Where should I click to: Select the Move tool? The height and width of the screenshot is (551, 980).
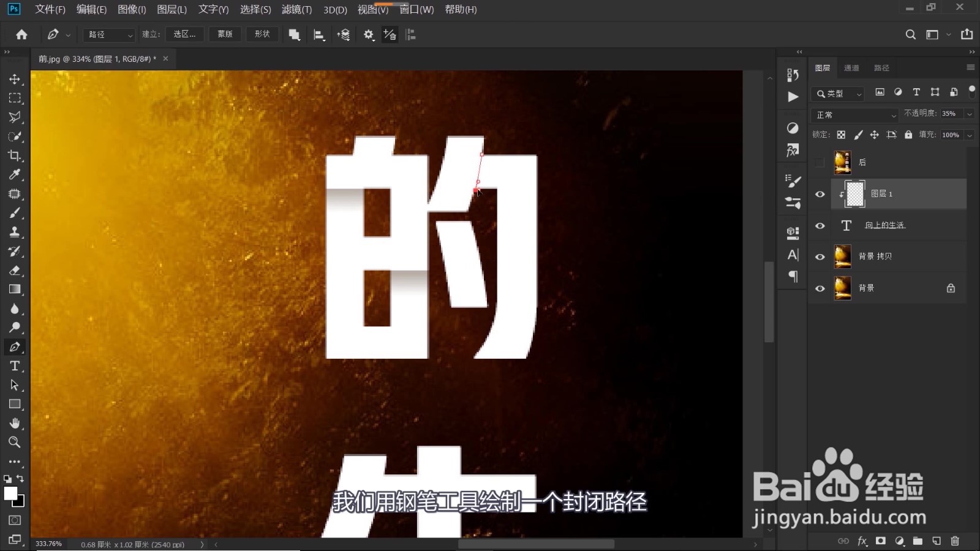tap(15, 79)
